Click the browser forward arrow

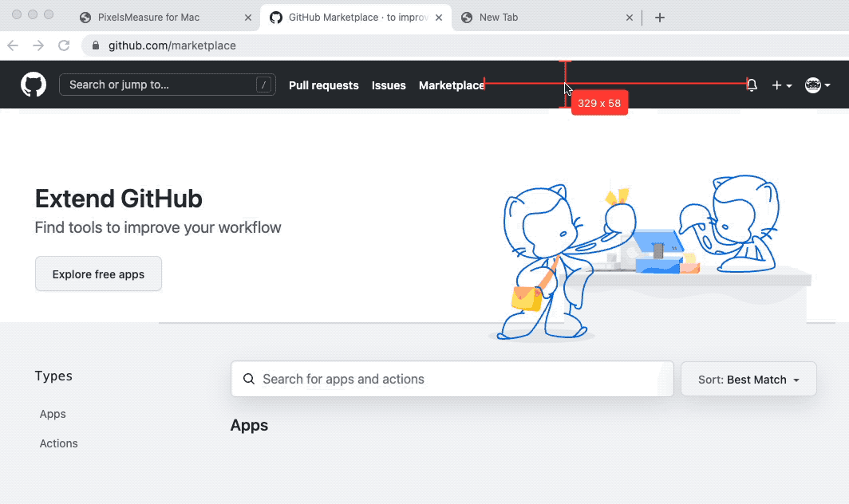tap(38, 45)
